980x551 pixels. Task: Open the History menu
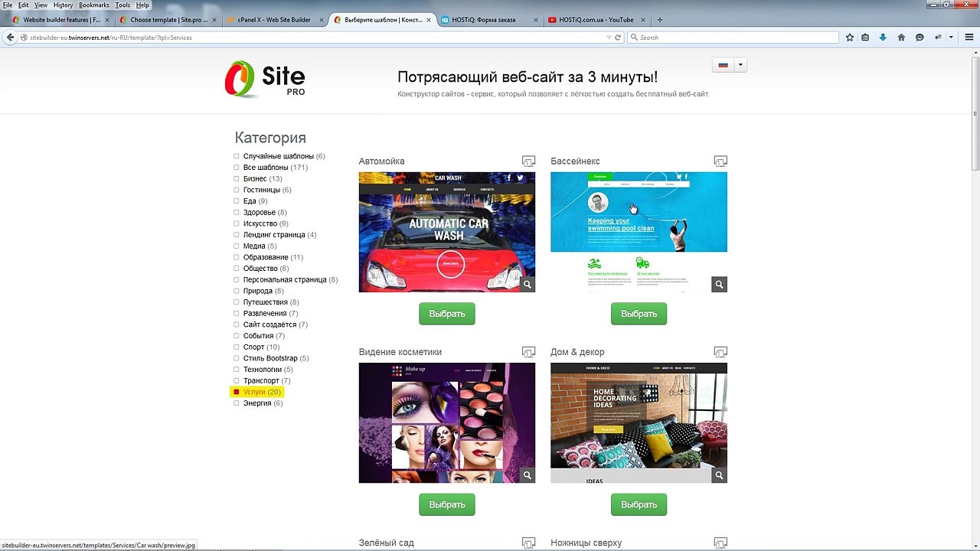(x=63, y=5)
